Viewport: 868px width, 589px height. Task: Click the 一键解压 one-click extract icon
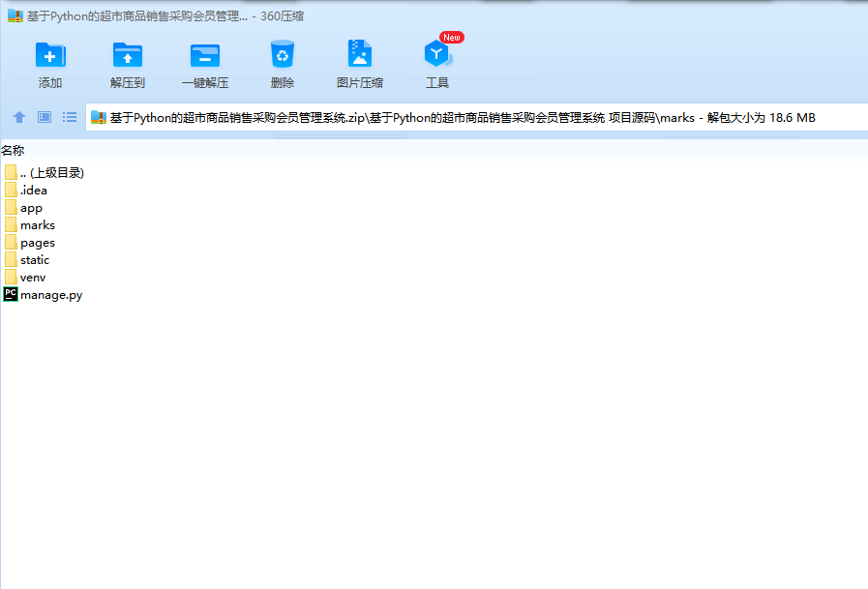coord(205,55)
